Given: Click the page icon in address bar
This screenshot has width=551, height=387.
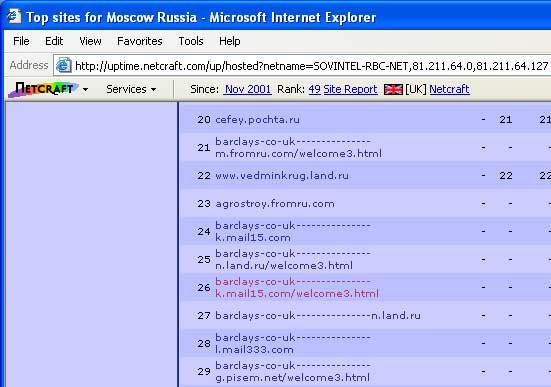Looking at the screenshot, I should point(64,65).
